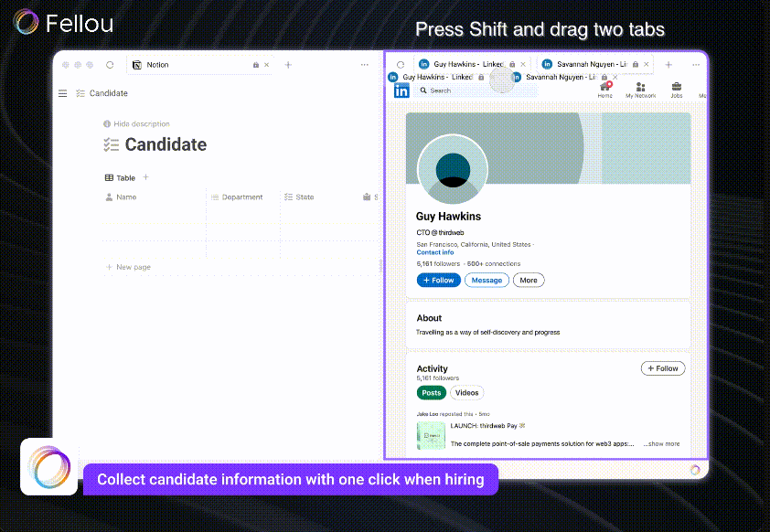
Task: Open the browser's three-dot menu
Action: pos(365,64)
